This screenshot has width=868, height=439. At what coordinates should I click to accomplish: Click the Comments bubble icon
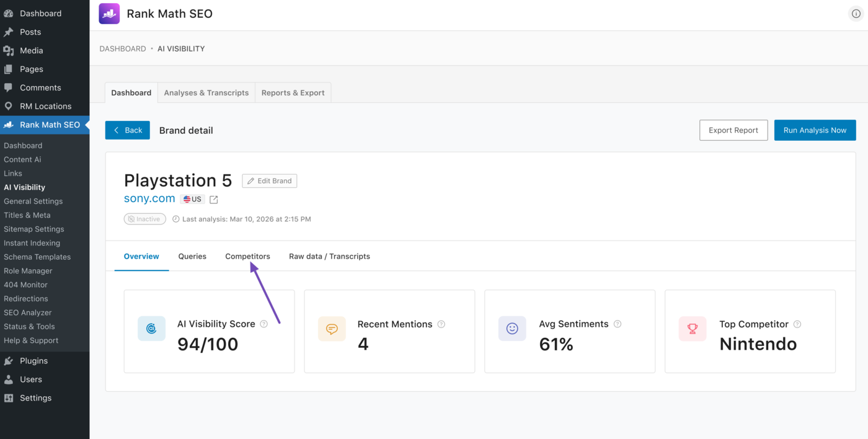[x=9, y=87]
